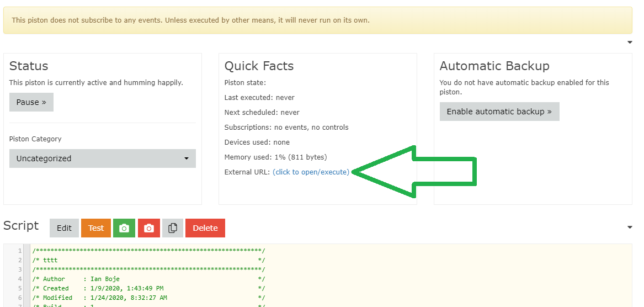
Task: Select line number 1 in the script gutter
Action: pyautogui.click(x=20, y=251)
